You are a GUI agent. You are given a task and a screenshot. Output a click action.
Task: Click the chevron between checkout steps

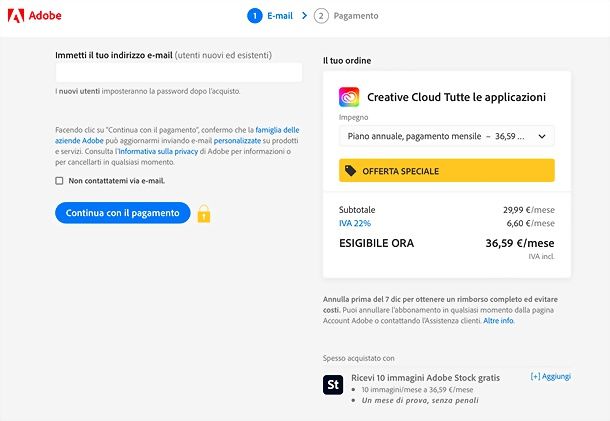click(304, 16)
